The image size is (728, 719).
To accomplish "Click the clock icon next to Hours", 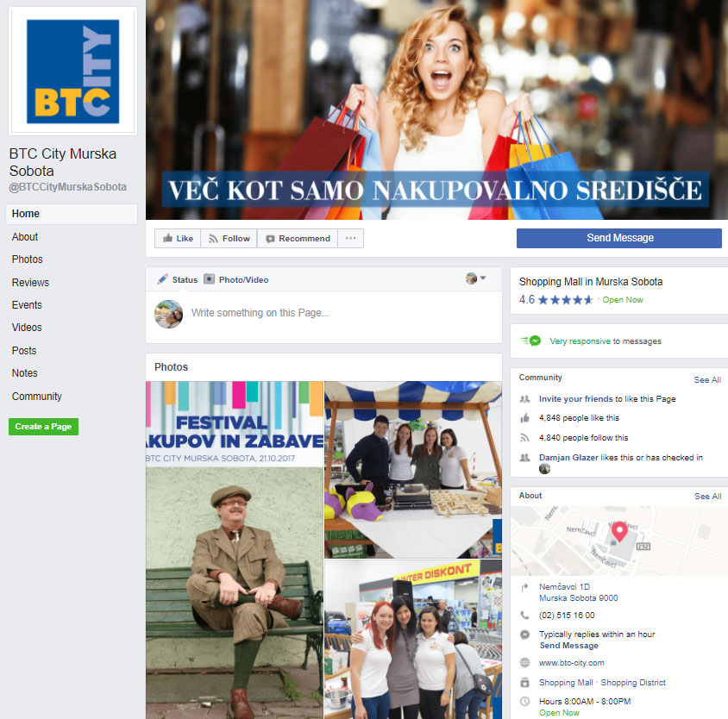I will coord(524,703).
